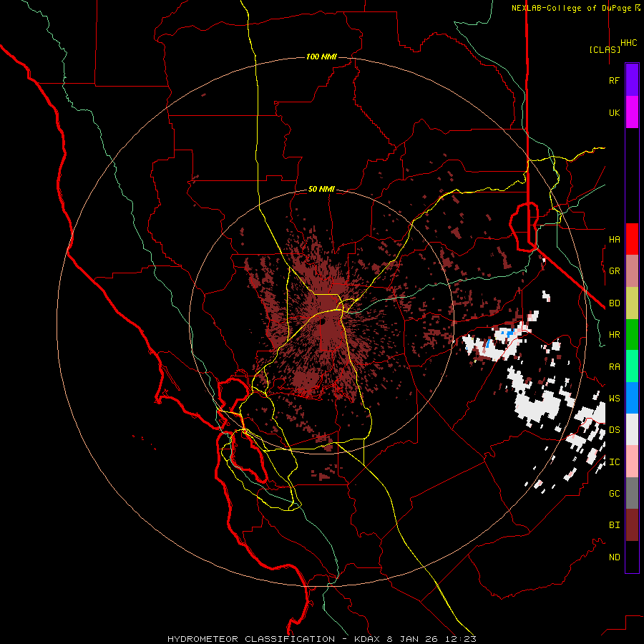
Task: Click the ND black legend swatch
Action: [x=632, y=557]
